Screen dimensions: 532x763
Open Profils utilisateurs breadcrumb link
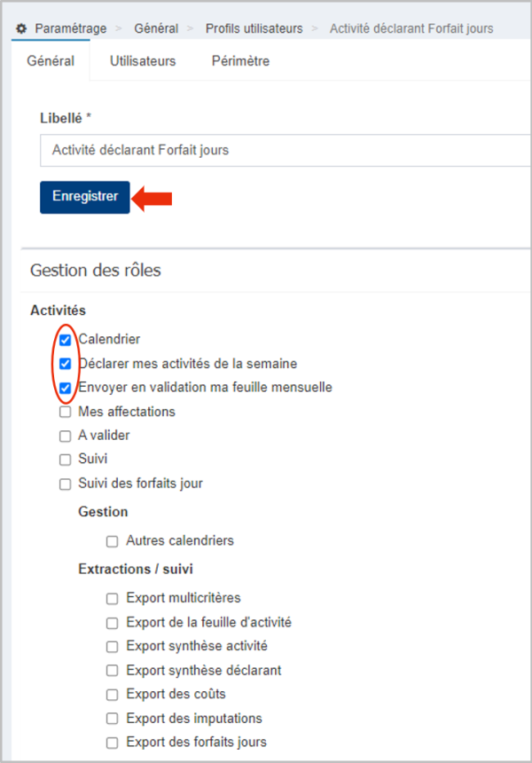coord(254,28)
